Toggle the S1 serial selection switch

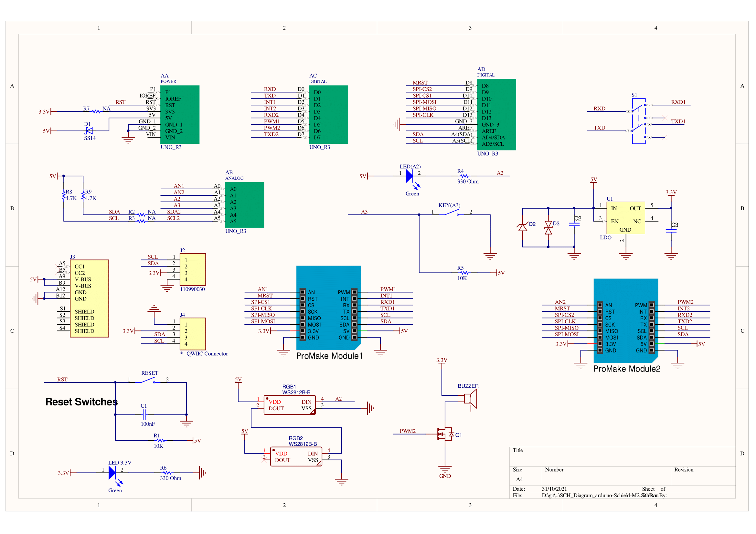[x=638, y=120]
